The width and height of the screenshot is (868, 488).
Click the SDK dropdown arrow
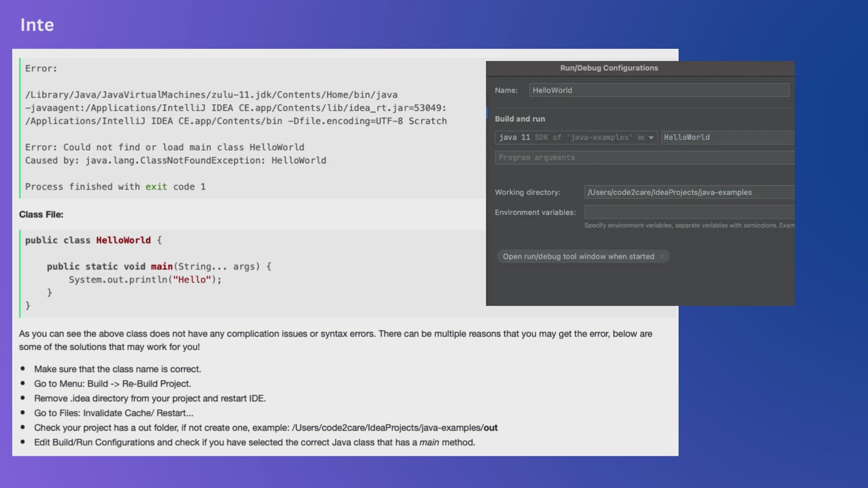(651, 138)
